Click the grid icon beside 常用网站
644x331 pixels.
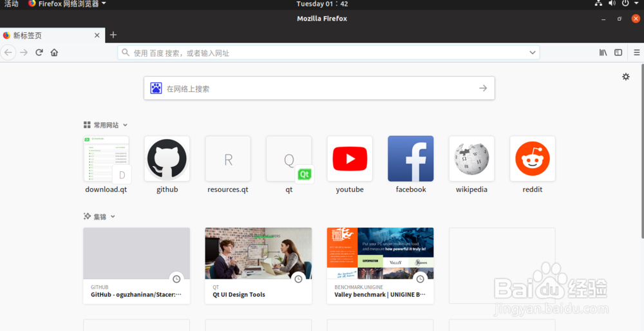(87, 125)
